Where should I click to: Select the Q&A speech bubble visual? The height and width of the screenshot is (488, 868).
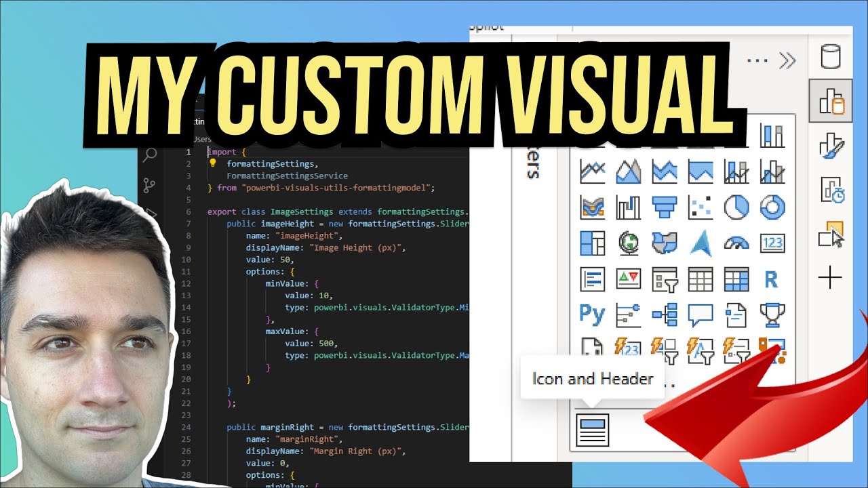tap(701, 314)
